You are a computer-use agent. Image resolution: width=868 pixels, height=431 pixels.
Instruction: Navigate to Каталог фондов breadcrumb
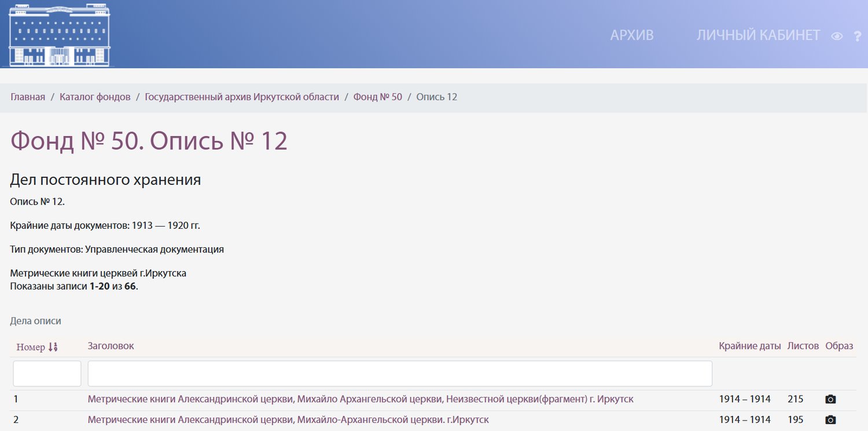[x=95, y=97]
